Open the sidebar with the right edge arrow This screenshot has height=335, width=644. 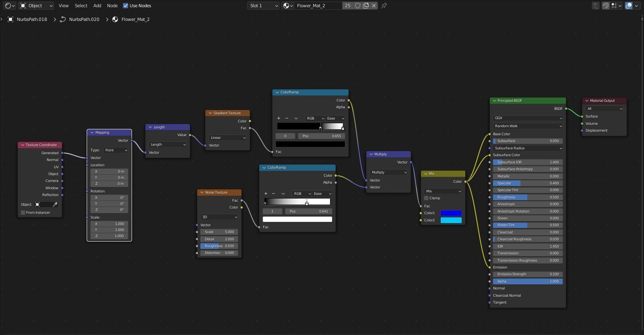(642, 19)
